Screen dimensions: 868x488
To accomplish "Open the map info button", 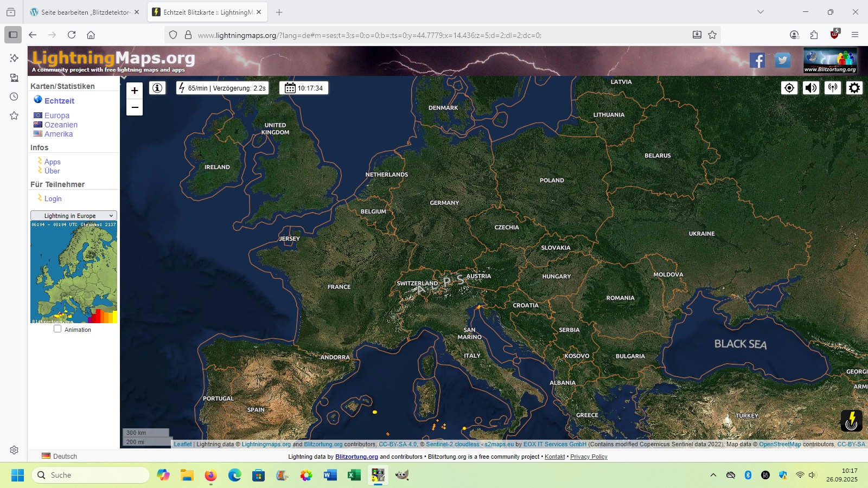I will click(x=157, y=88).
